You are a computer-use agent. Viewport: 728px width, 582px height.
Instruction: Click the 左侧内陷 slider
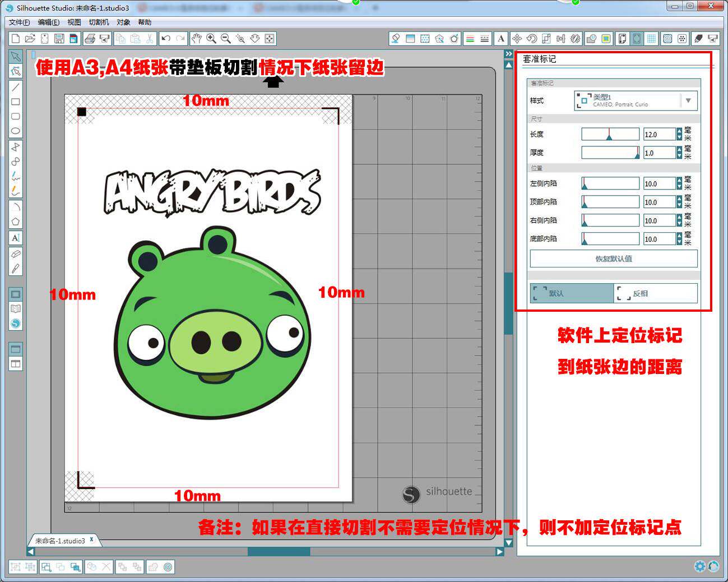(x=610, y=184)
